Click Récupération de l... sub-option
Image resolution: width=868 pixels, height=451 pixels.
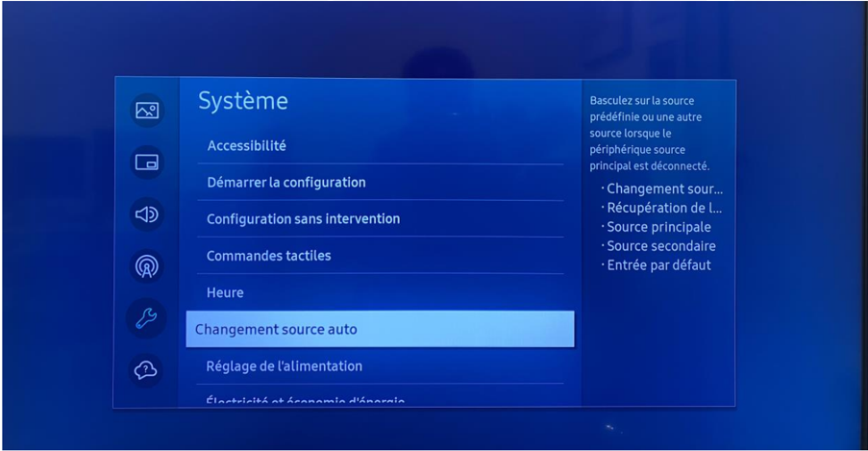663,208
